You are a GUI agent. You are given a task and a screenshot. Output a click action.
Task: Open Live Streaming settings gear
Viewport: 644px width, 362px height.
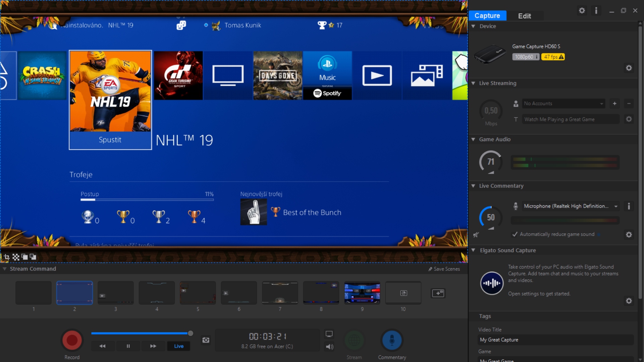[629, 119]
